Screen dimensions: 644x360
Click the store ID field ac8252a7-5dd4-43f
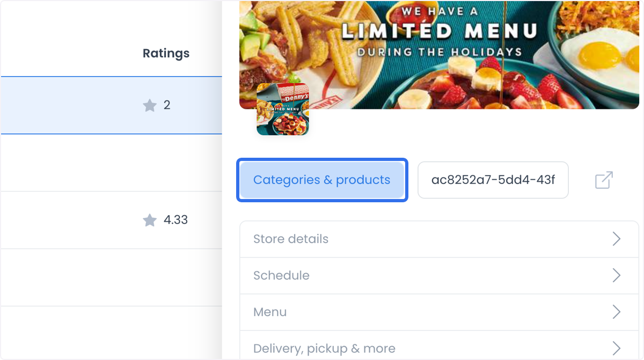click(493, 180)
